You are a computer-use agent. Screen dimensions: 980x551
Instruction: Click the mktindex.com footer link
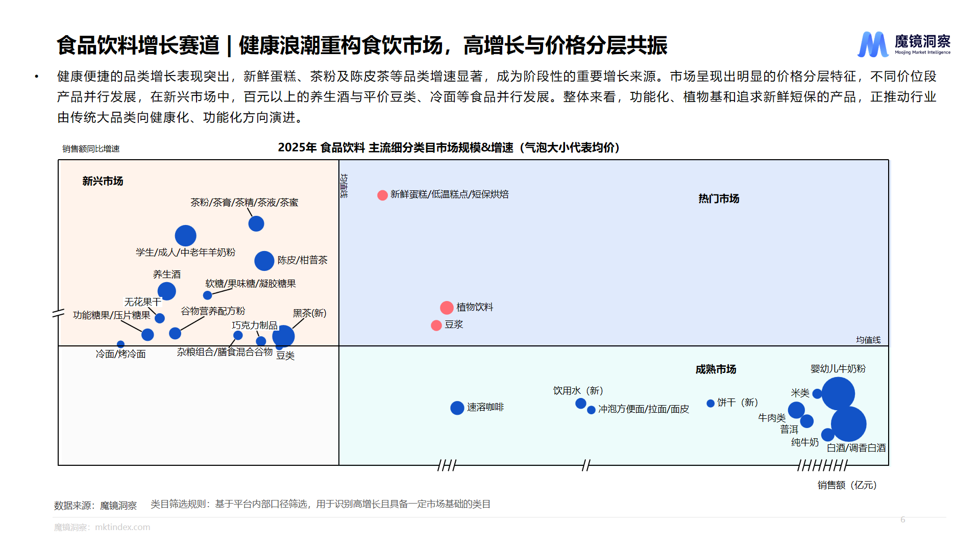point(122,527)
